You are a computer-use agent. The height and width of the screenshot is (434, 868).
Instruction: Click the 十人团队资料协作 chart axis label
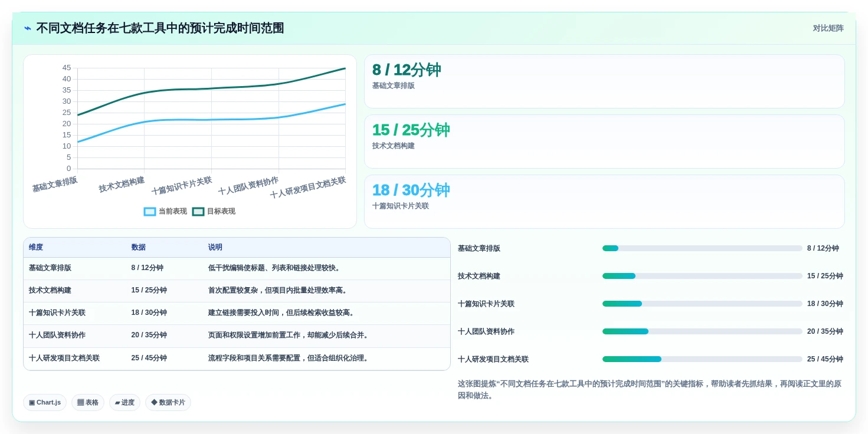pyautogui.click(x=248, y=186)
